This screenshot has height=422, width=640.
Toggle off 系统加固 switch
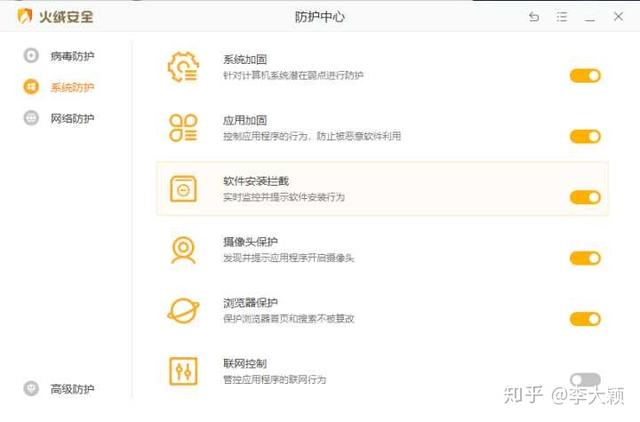[585, 76]
